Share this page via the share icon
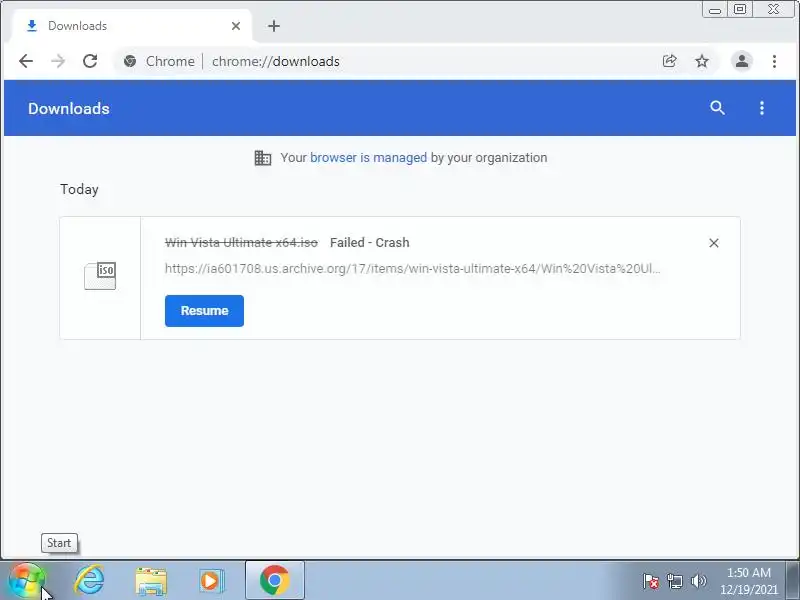This screenshot has height=600, width=800. point(669,61)
